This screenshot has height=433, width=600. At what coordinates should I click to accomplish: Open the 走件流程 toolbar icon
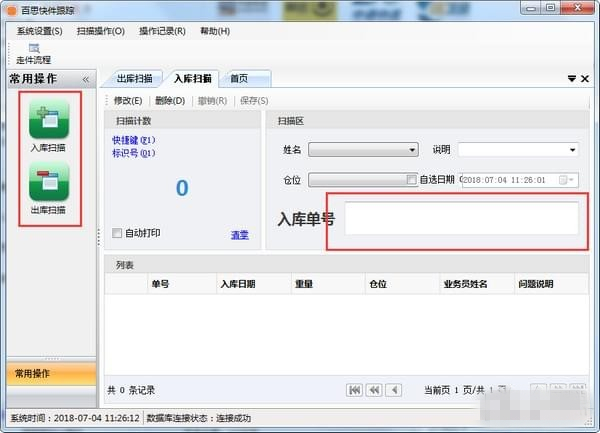[34, 53]
